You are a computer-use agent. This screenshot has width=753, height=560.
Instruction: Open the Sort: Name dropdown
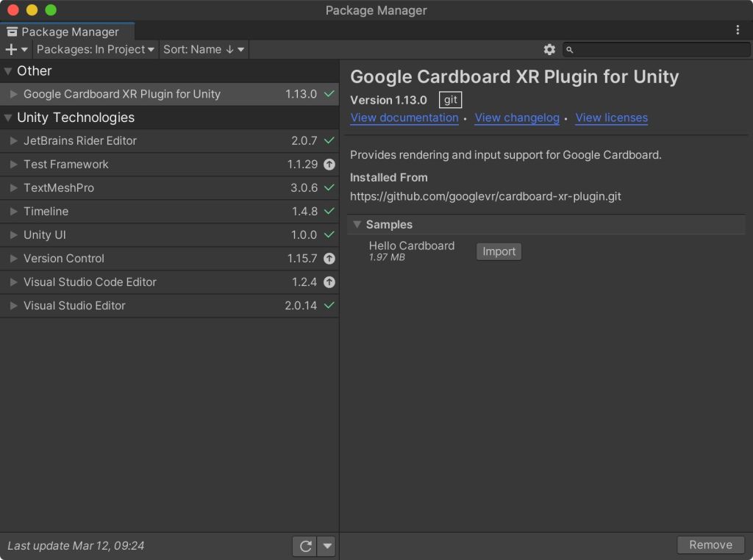pos(204,49)
